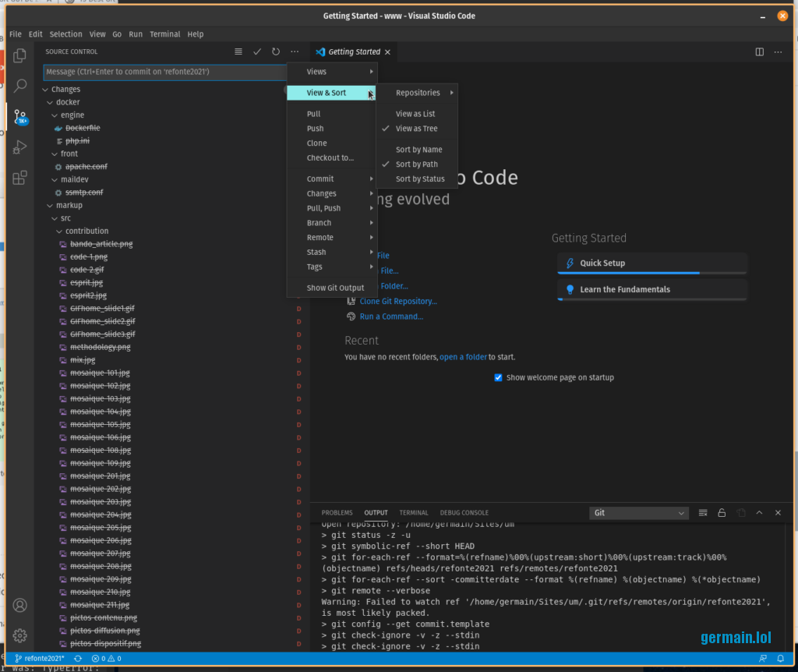
Task: Collapse the 'contribution' folder tree node
Action: coord(87,231)
